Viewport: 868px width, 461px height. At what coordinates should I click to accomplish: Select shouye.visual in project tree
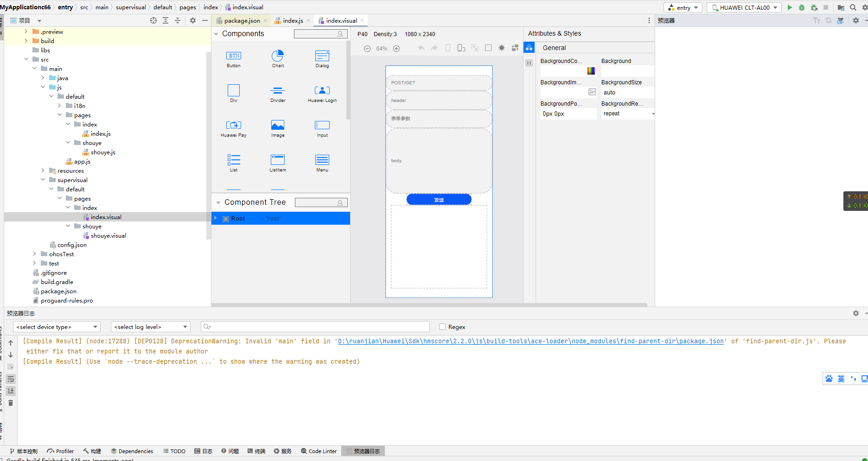(x=108, y=235)
